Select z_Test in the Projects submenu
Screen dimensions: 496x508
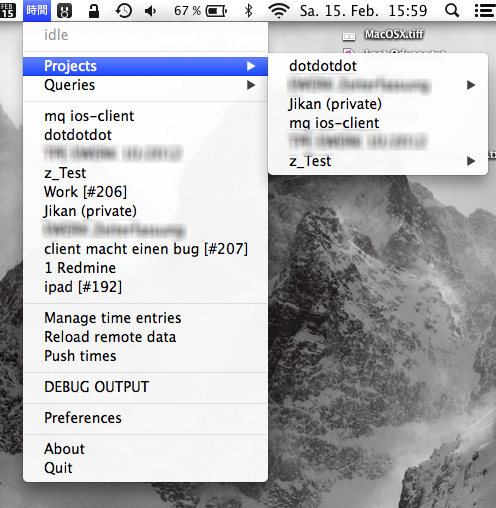[378, 161]
